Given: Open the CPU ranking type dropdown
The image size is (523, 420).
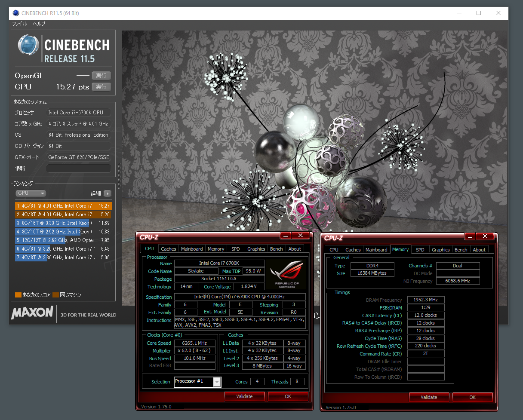Looking at the screenshot, I should (x=31, y=193).
